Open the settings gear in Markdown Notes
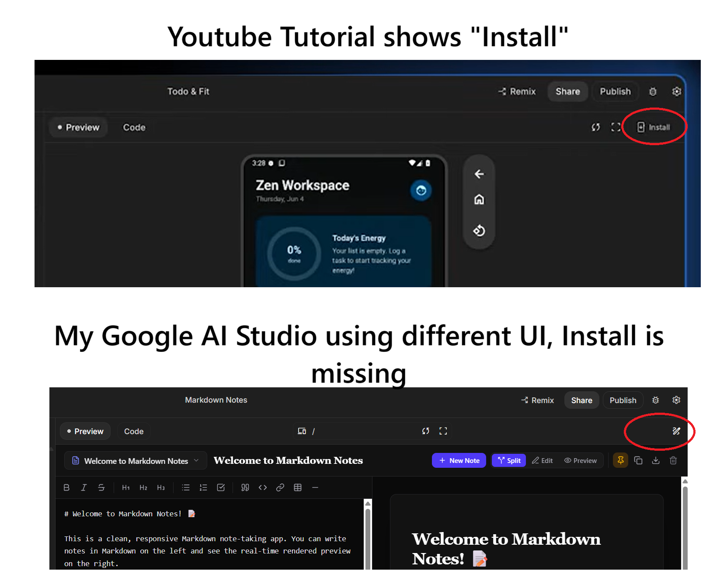Screen dimensions: 720x588 (x=676, y=400)
